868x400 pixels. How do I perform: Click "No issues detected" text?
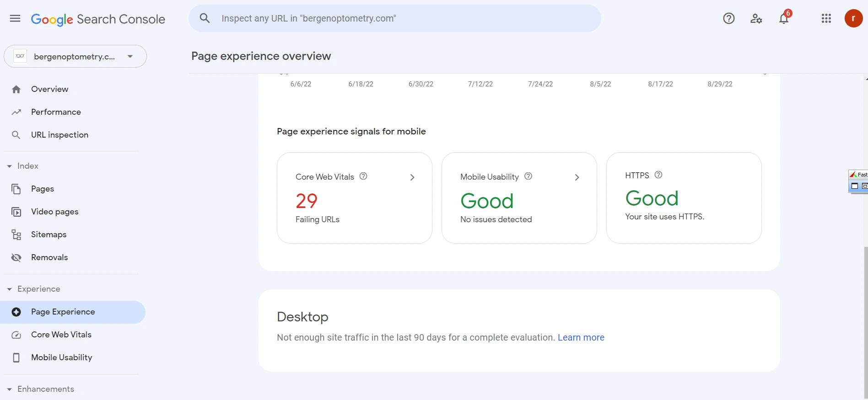[x=496, y=219]
